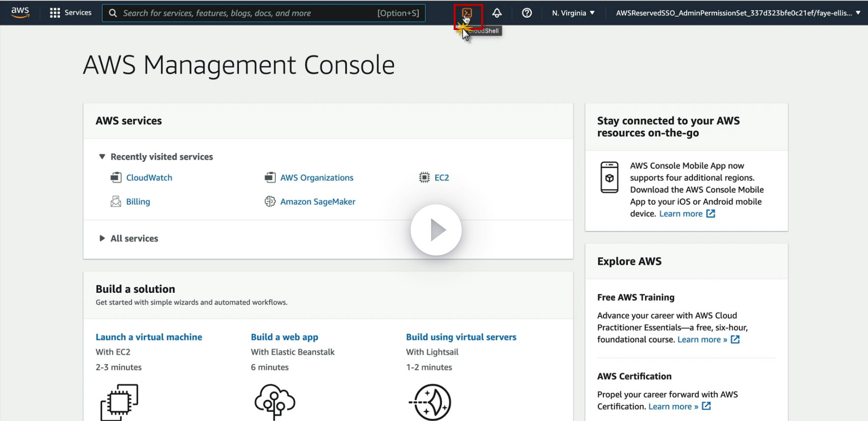Viewport: 868px width, 421px height.
Task: Click in the services search field
Action: coord(246,13)
